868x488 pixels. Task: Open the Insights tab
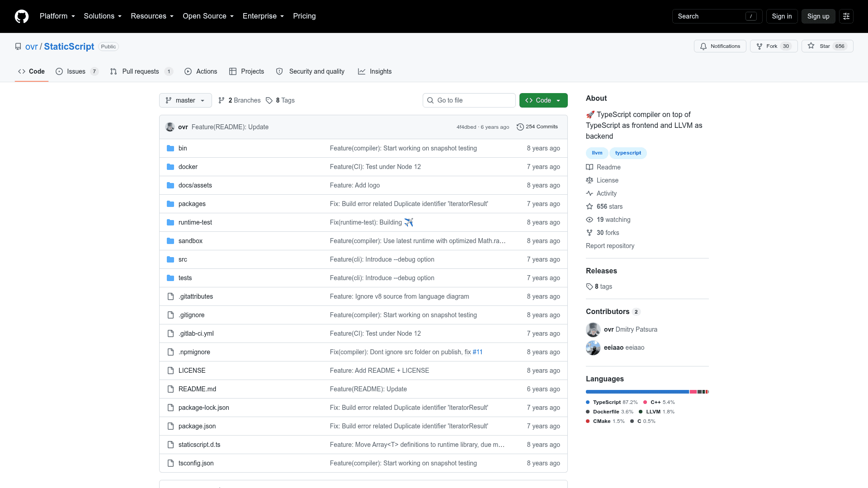click(x=375, y=71)
